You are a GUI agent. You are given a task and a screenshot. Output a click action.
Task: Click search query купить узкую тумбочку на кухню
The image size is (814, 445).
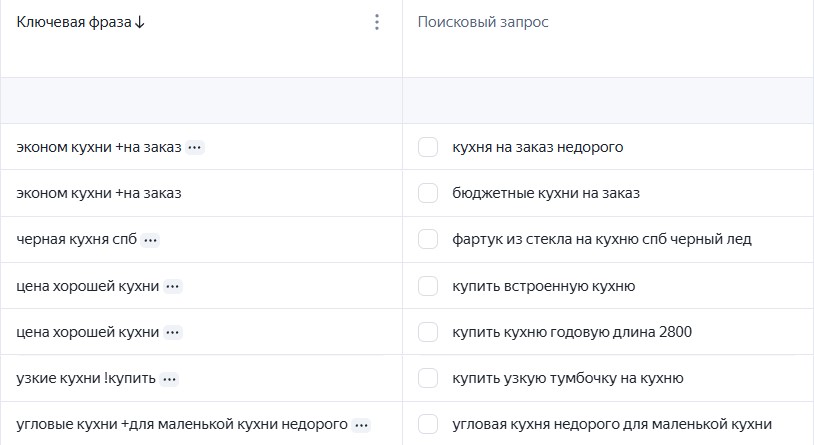tap(568, 378)
